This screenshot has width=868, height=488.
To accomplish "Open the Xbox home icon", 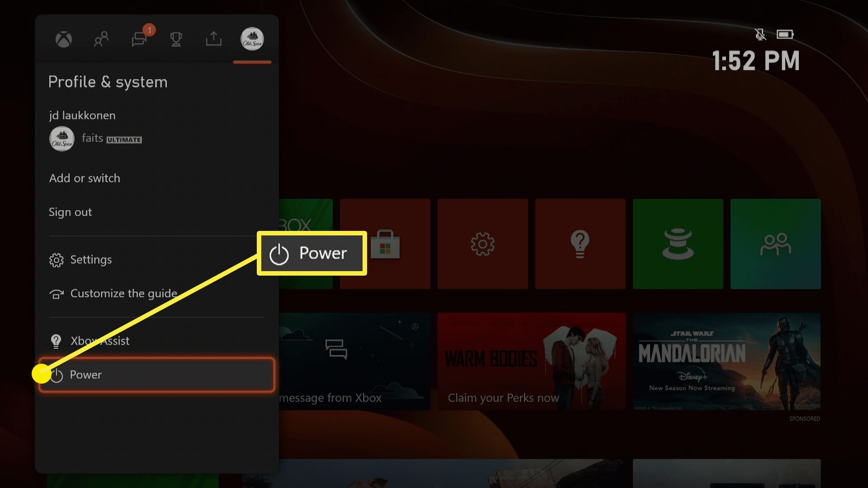I will pos(64,39).
